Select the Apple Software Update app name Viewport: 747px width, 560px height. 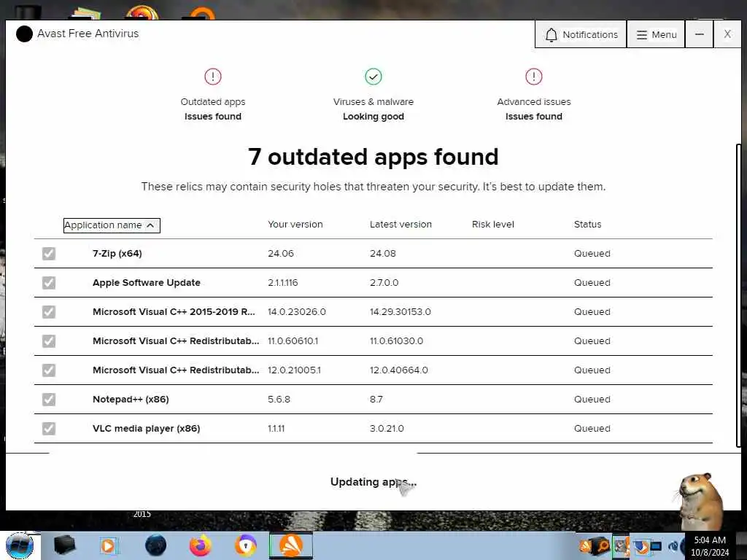(146, 282)
